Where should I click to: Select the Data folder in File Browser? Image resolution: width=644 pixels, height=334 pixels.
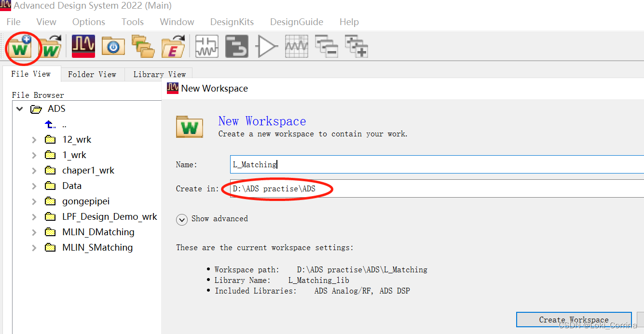coord(72,186)
